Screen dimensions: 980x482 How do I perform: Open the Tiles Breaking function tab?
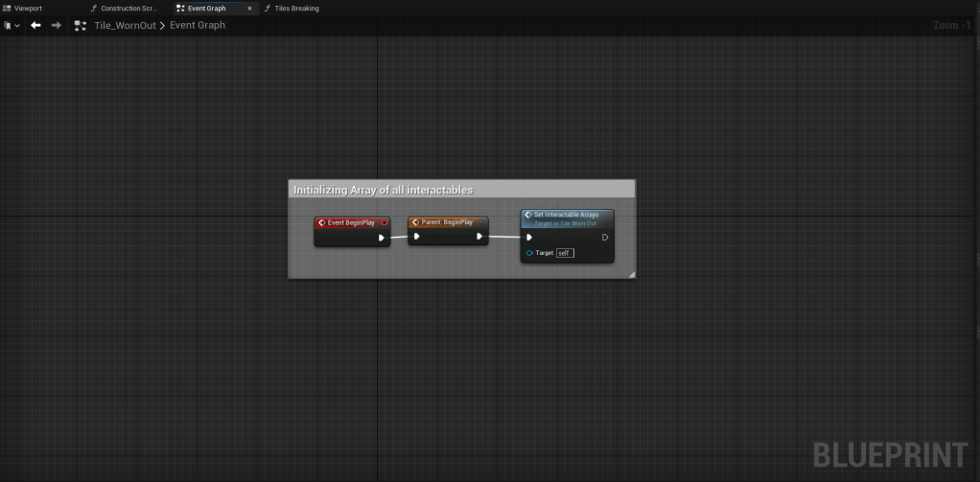click(296, 8)
